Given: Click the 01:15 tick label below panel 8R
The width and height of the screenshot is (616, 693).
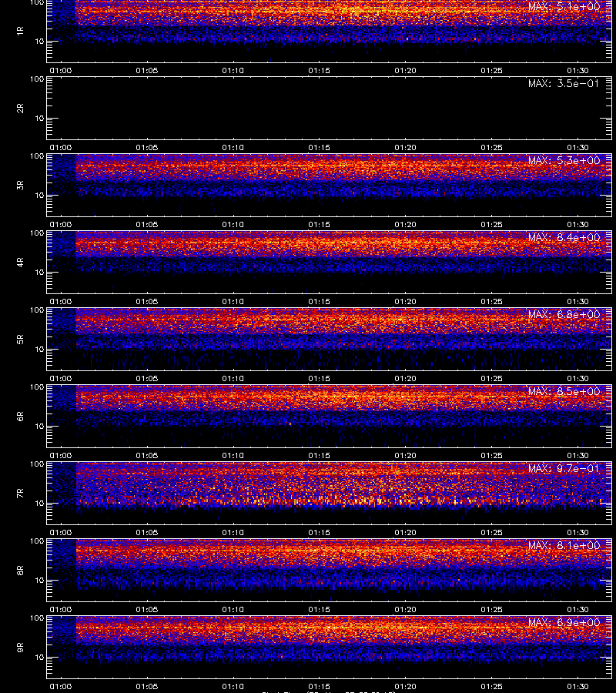Looking at the screenshot, I should pyautogui.click(x=319, y=610).
